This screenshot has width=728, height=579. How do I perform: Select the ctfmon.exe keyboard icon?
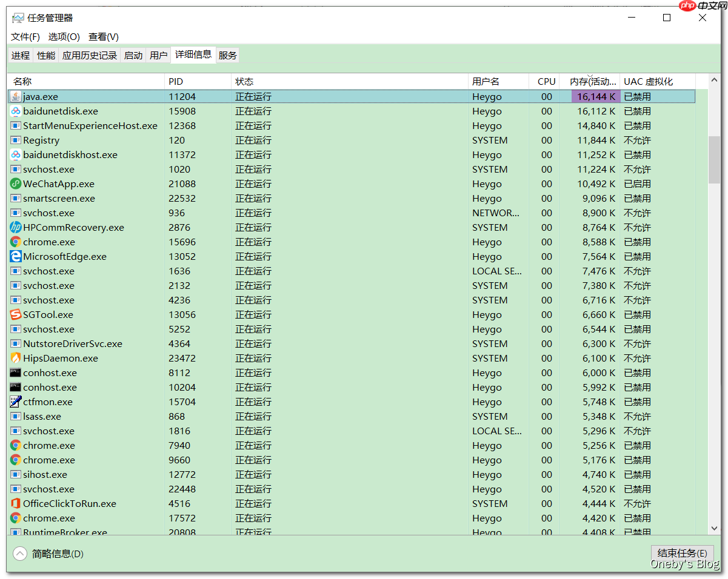(15, 402)
